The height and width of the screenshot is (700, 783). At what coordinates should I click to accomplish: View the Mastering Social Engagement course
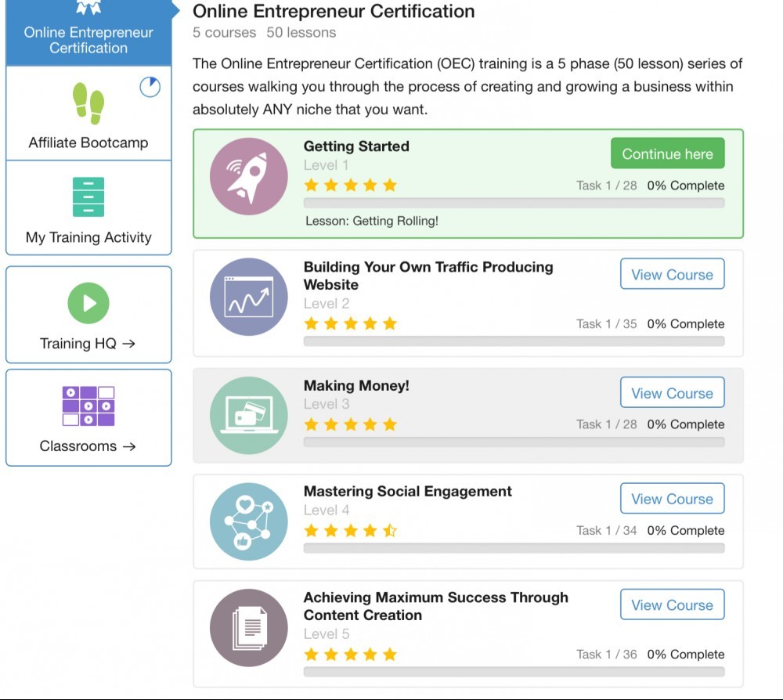(x=672, y=498)
